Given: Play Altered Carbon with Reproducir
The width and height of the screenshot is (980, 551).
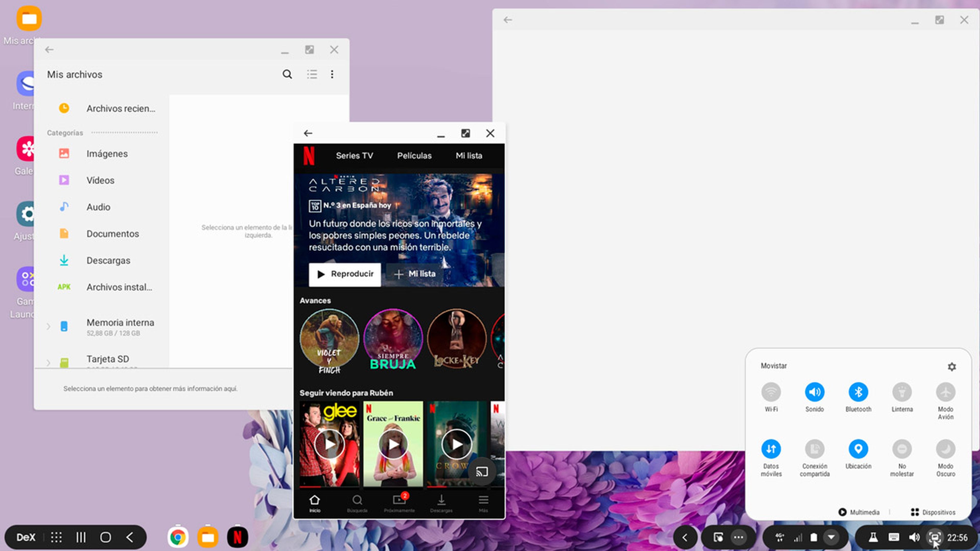Looking at the screenshot, I should click(345, 274).
